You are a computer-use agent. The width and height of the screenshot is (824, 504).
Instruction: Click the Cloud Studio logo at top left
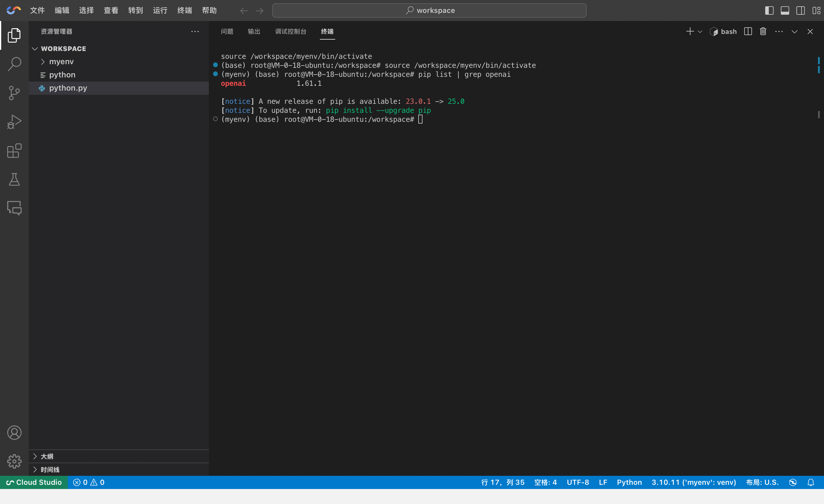[14, 10]
